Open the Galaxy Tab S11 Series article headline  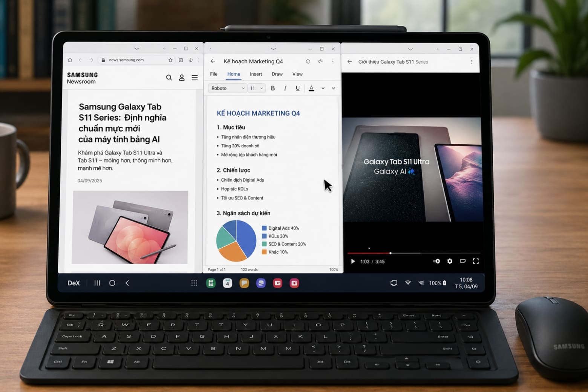pyautogui.click(x=122, y=123)
